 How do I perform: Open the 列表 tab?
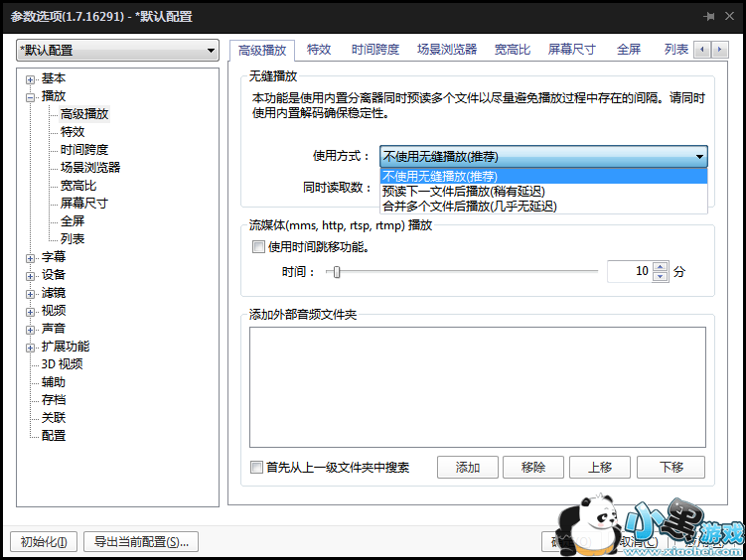tap(676, 50)
